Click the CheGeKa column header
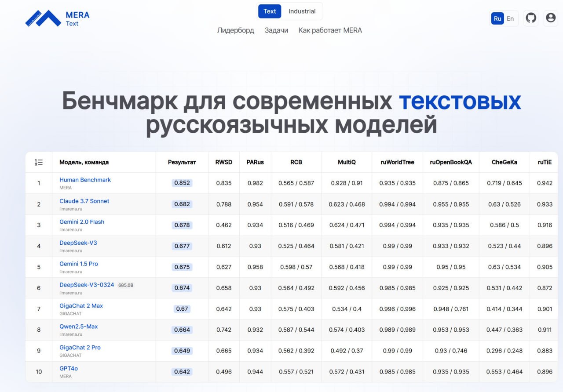Image resolution: width=563 pixels, height=392 pixels. click(505, 162)
